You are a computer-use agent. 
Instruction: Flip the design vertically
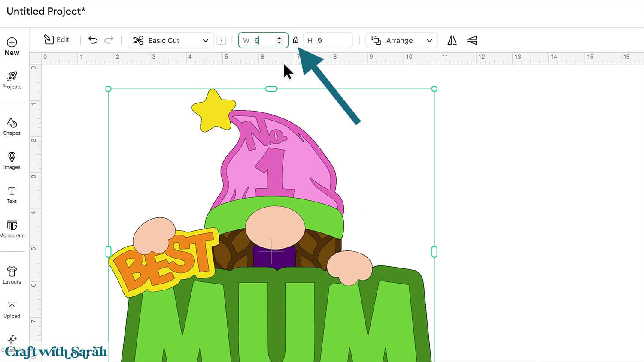(x=472, y=40)
